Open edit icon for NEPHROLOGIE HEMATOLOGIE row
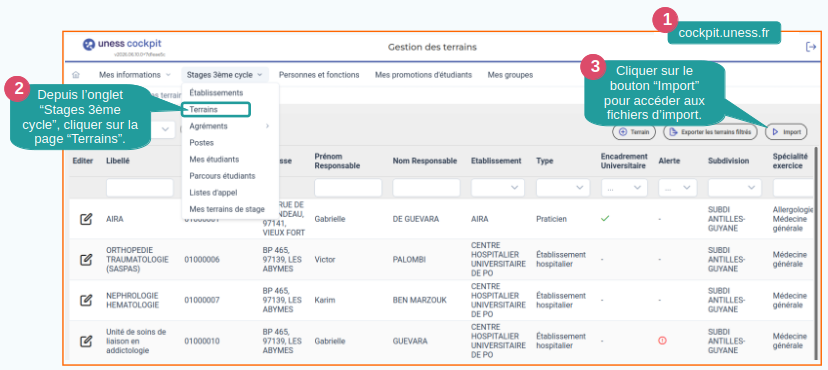828x370 pixels. click(x=86, y=300)
